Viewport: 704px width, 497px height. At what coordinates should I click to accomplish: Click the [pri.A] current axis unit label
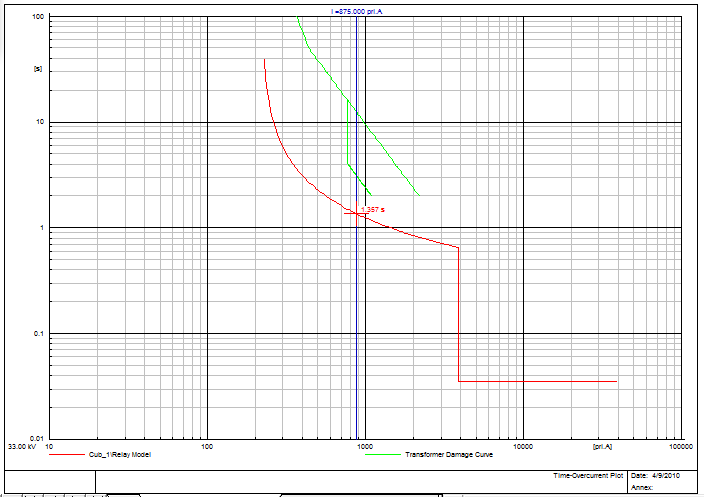point(604,446)
